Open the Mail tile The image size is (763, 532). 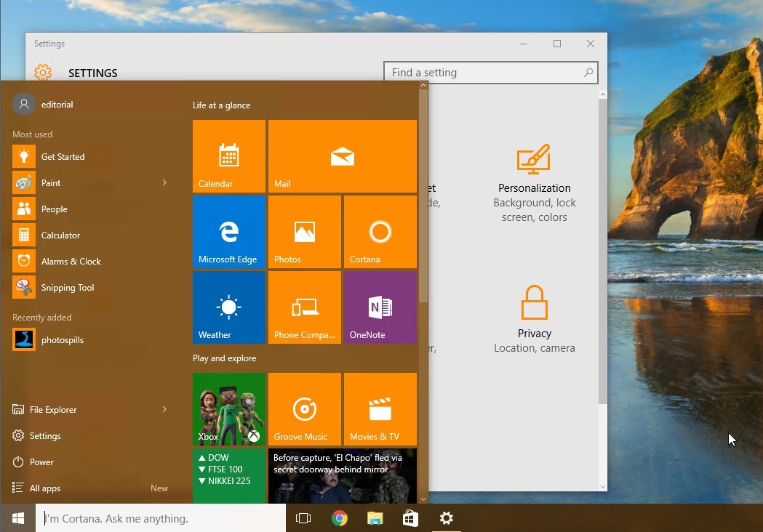(343, 156)
